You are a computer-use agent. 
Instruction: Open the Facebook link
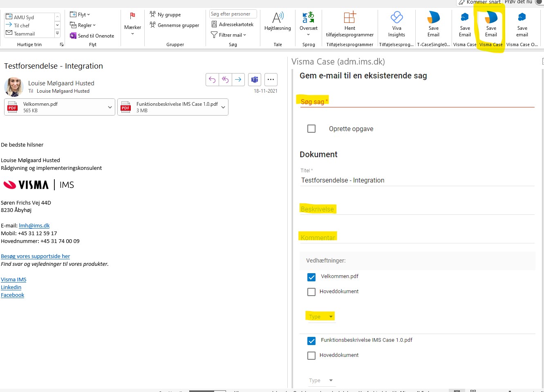(x=13, y=295)
